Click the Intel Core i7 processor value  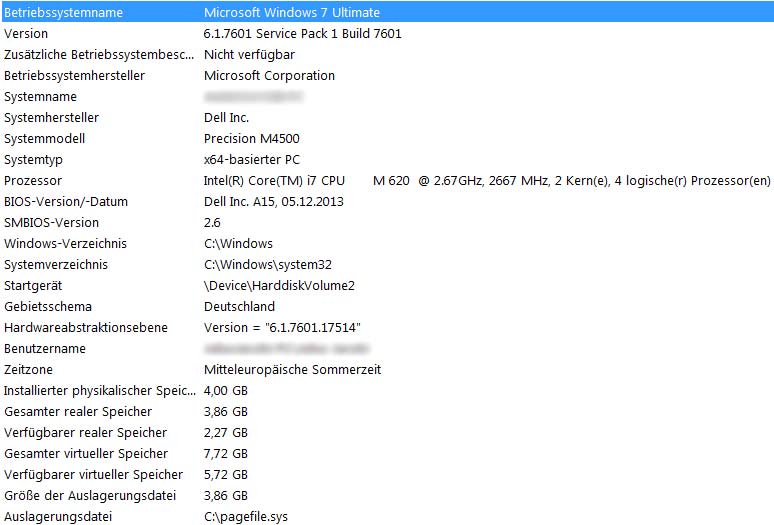(487, 181)
